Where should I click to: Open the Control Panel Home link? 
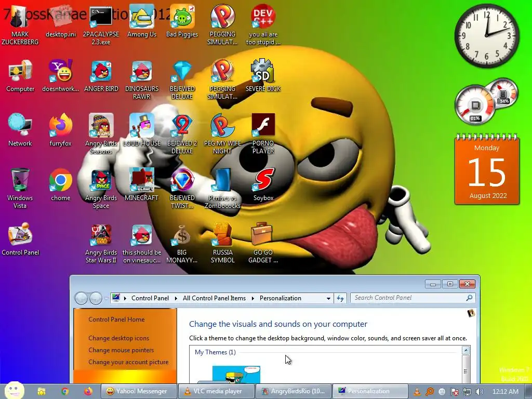pyautogui.click(x=116, y=320)
